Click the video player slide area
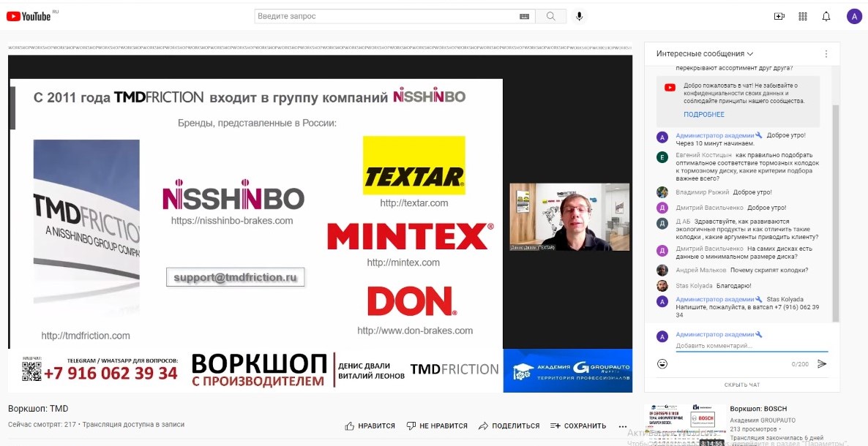Image resolution: width=868 pixels, height=446 pixels. click(x=255, y=213)
